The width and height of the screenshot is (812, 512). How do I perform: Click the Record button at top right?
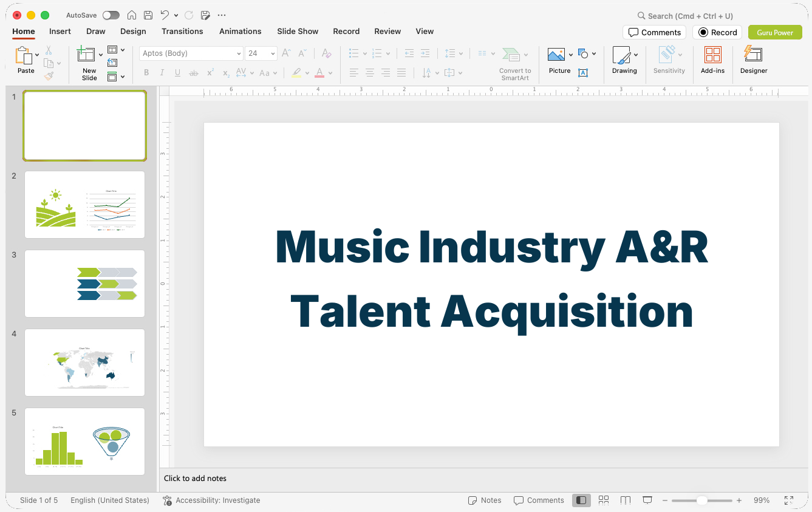tap(717, 32)
